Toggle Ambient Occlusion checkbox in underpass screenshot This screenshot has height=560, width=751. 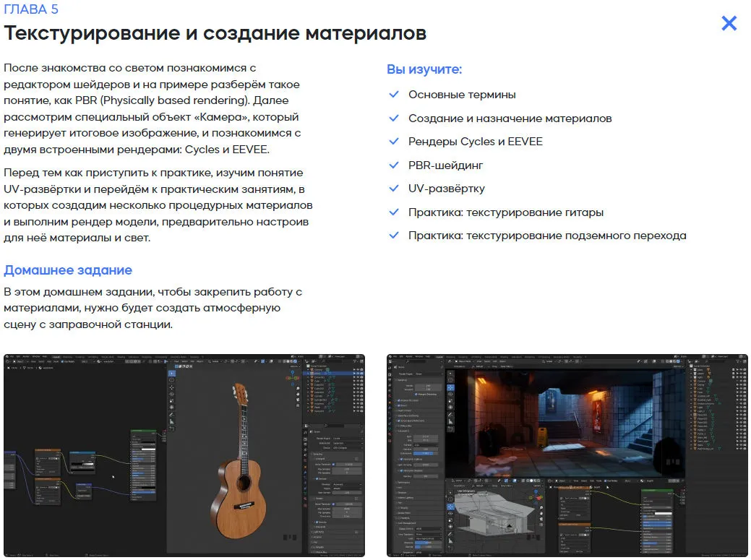pos(399,399)
